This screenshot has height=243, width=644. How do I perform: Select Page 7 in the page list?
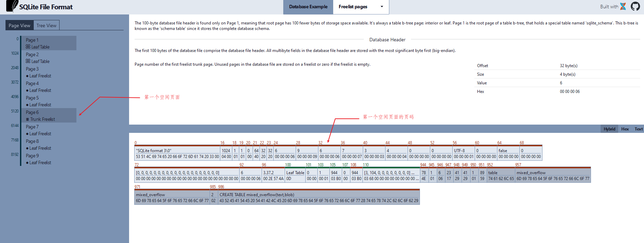pos(32,127)
